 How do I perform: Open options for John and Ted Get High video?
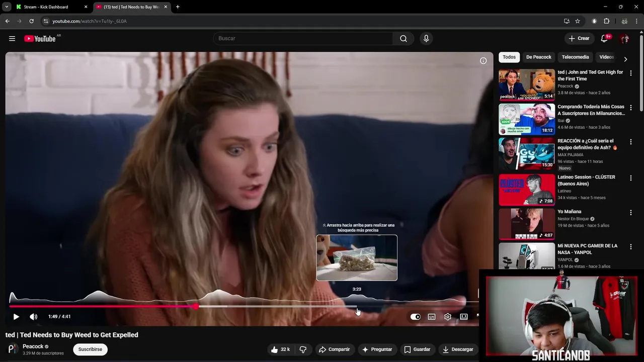click(630, 73)
